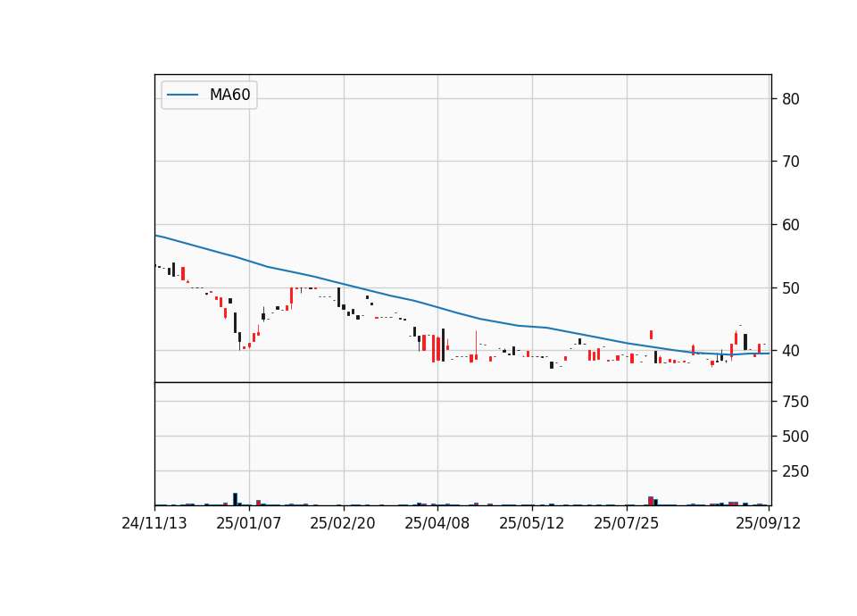857x616 pixels.
Task: Click the MA60 legend line sample
Action: click(182, 95)
